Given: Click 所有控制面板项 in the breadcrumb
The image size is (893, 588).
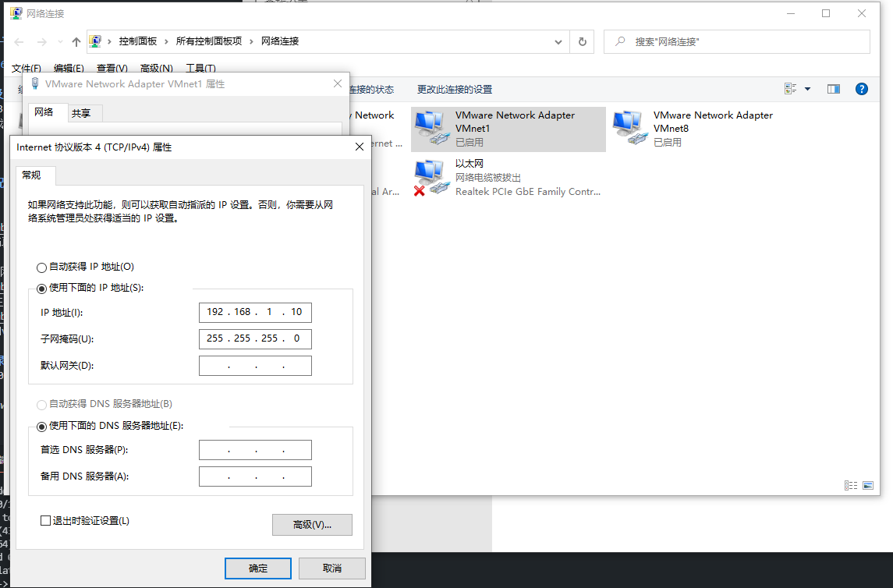Looking at the screenshot, I should 209,41.
